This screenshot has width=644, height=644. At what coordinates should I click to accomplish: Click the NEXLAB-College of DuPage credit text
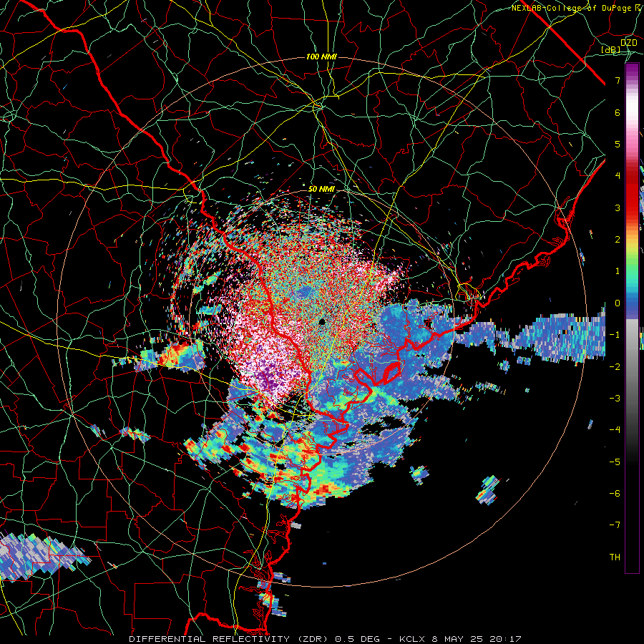pyautogui.click(x=577, y=8)
